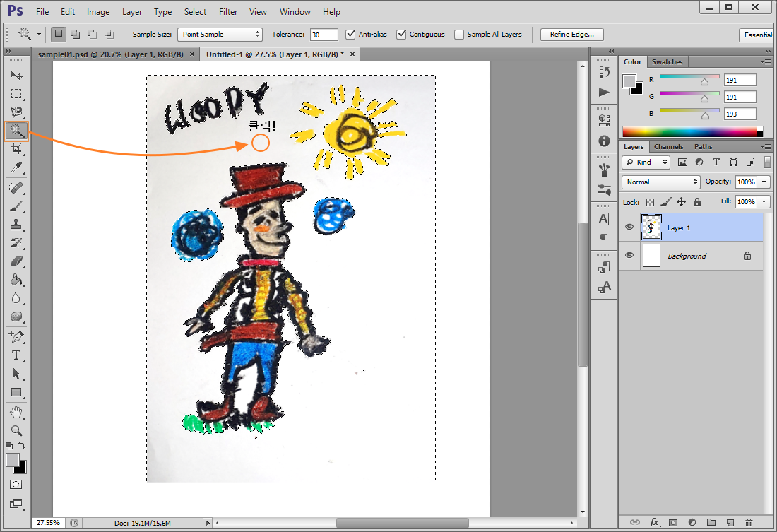The image size is (777, 532).
Task: Switch to the sample01.psd document tab
Action: 110,54
